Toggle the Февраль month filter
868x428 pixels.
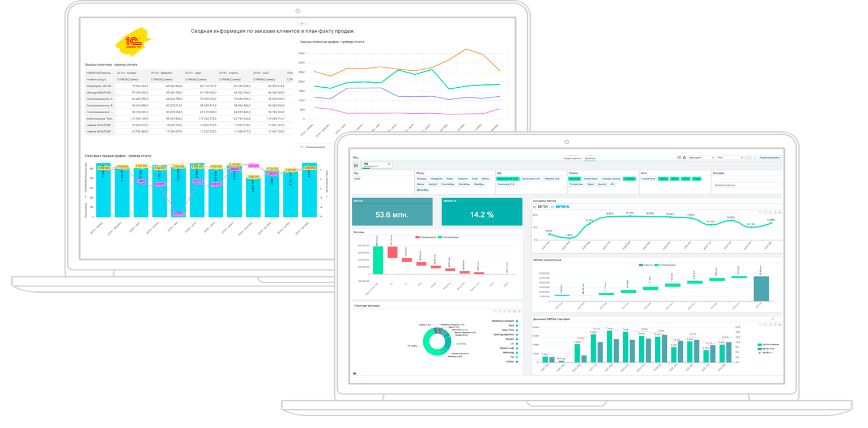coord(437,179)
